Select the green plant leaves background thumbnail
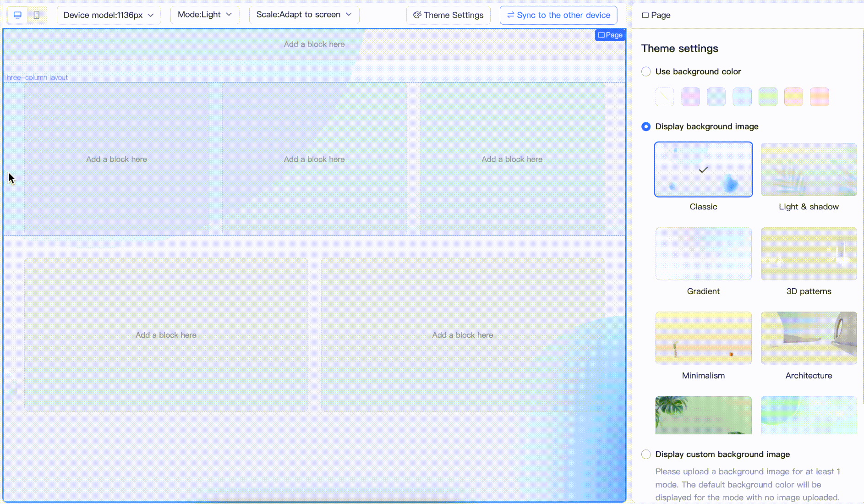Viewport: 864px width, 504px height. [x=703, y=415]
